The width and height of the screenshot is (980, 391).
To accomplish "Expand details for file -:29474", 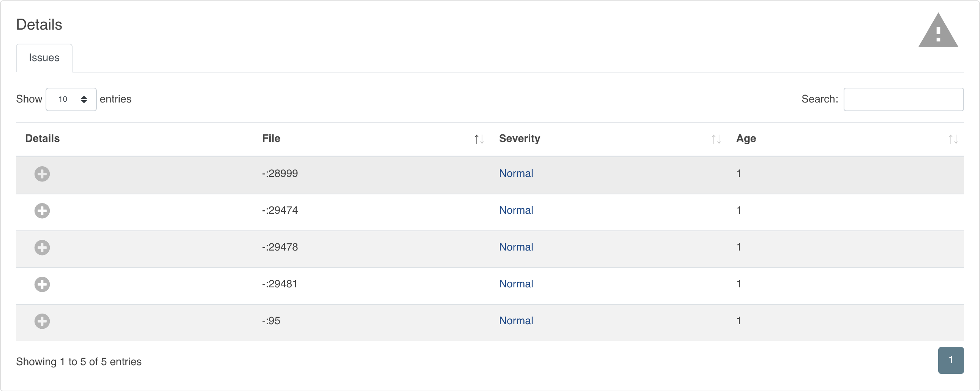I will (42, 211).
